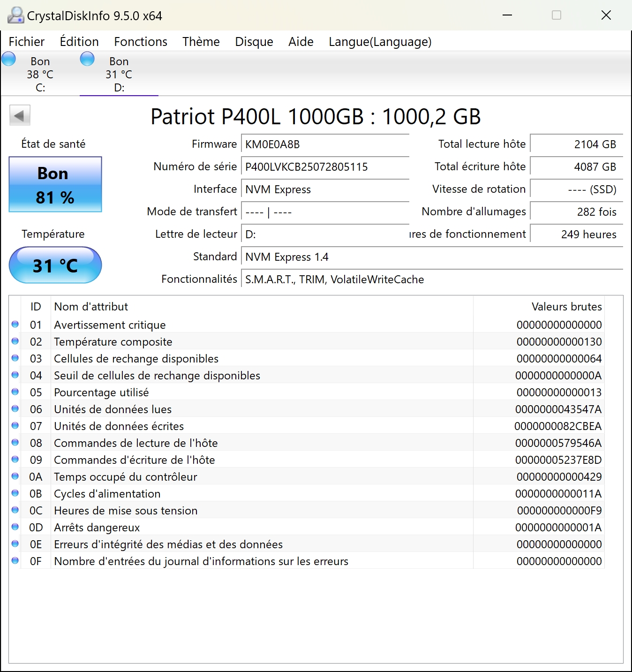Open the Thème menu

[x=201, y=42]
